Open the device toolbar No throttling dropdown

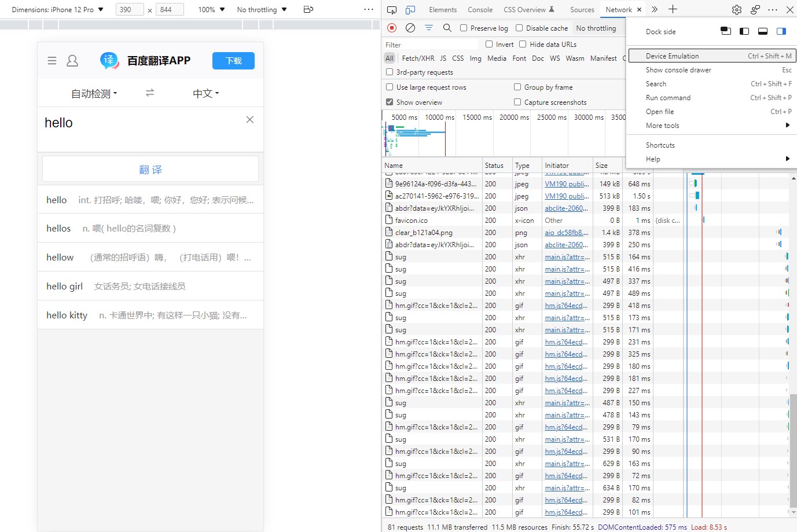(262, 9)
